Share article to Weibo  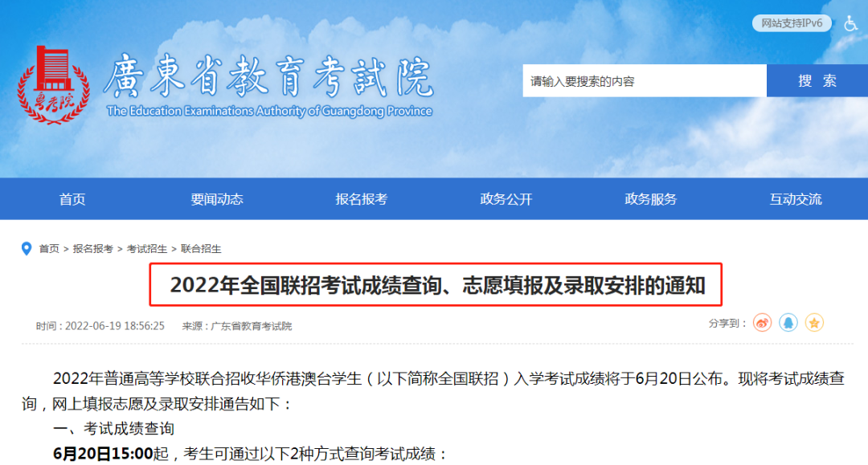pyautogui.click(x=762, y=323)
